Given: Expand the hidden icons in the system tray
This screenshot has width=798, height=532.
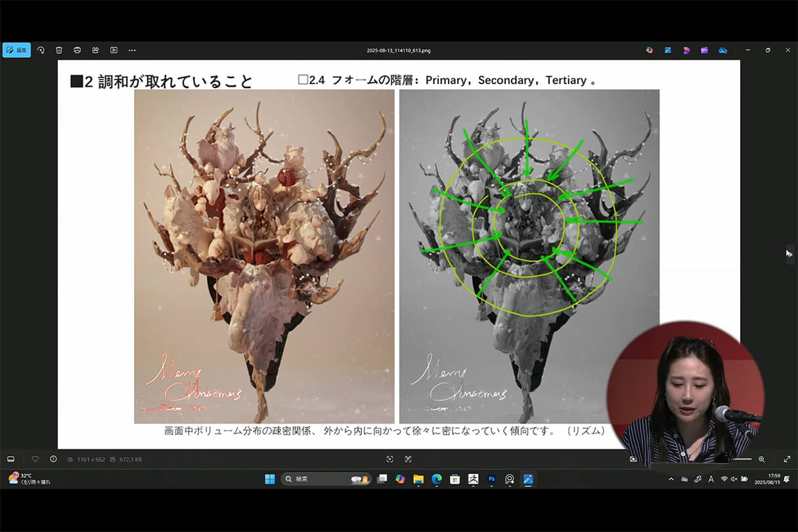Looking at the screenshot, I should [x=671, y=479].
